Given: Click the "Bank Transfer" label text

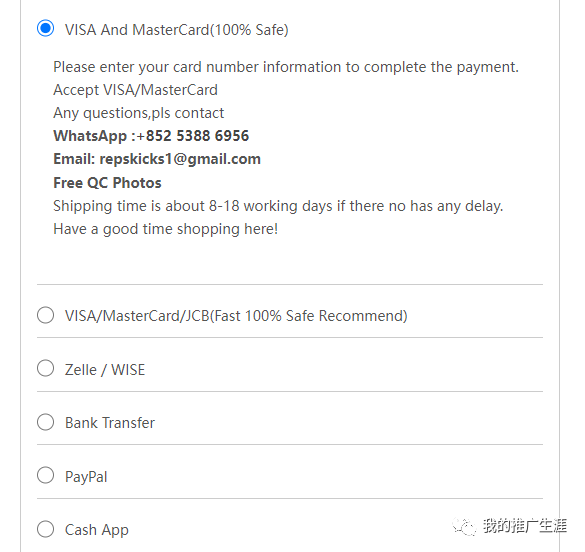Looking at the screenshot, I should coord(110,423).
